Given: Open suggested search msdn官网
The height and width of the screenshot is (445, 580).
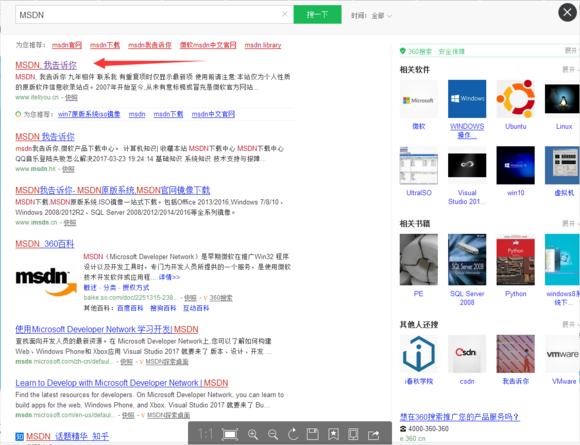Looking at the screenshot, I should [x=67, y=45].
